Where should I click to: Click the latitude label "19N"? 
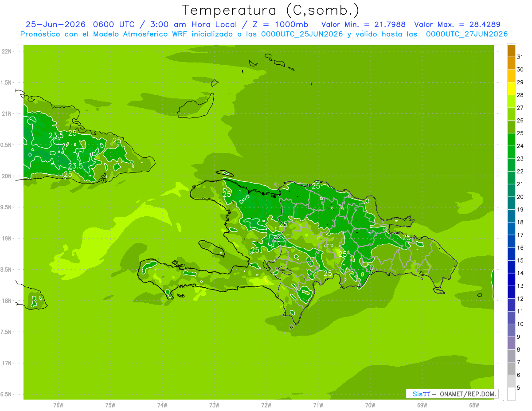(7, 238)
